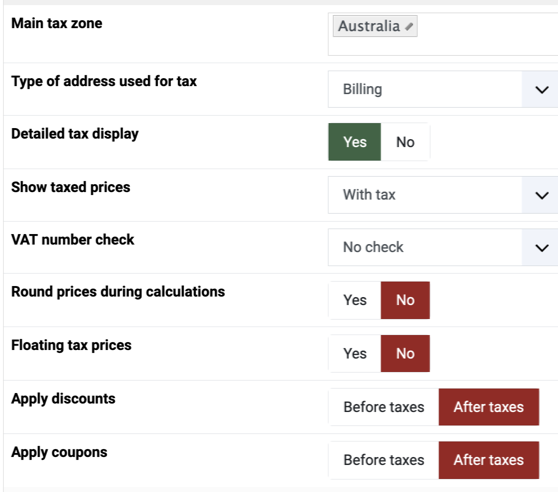559x492 pixels.
Task: Click the With tax selection box
Action: (x=443, y=195)
